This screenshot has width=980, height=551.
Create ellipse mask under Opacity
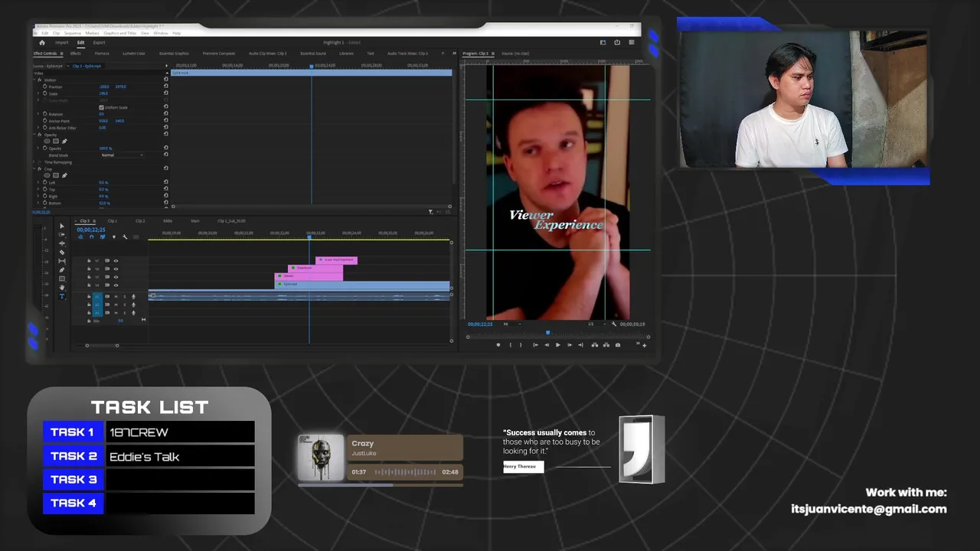(47, 142)
